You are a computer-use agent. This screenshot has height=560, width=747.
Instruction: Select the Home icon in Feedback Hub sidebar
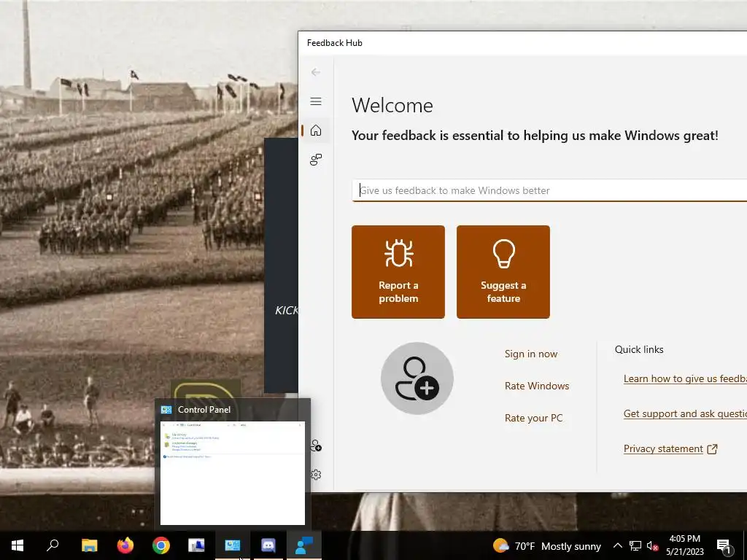click(x=315, y=131)
